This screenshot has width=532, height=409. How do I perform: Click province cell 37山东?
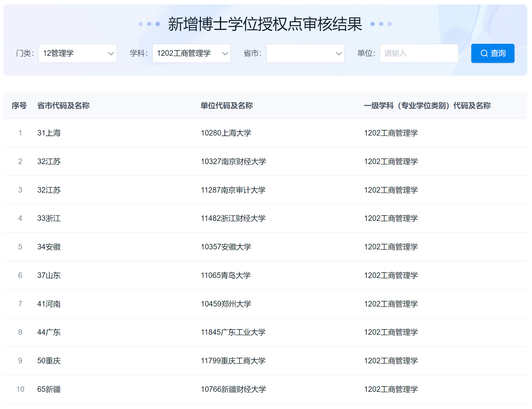[x=49, y=275]
